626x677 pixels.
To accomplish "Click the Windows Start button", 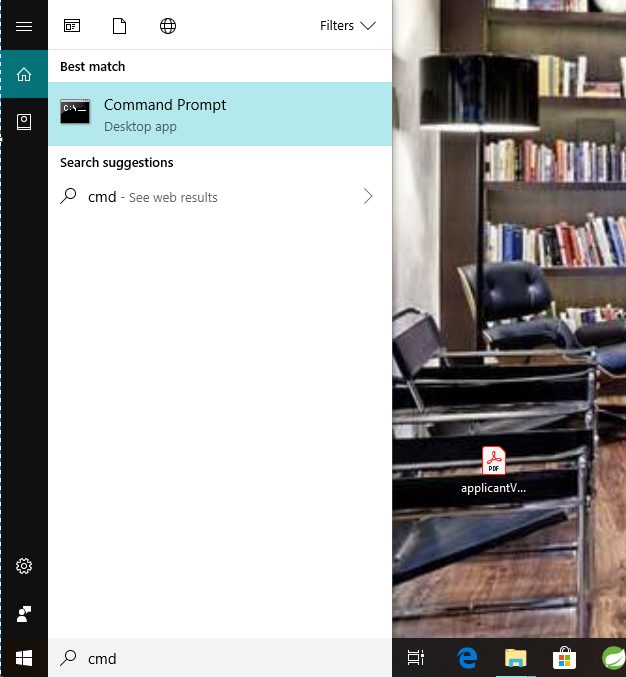I will point(24,658).
